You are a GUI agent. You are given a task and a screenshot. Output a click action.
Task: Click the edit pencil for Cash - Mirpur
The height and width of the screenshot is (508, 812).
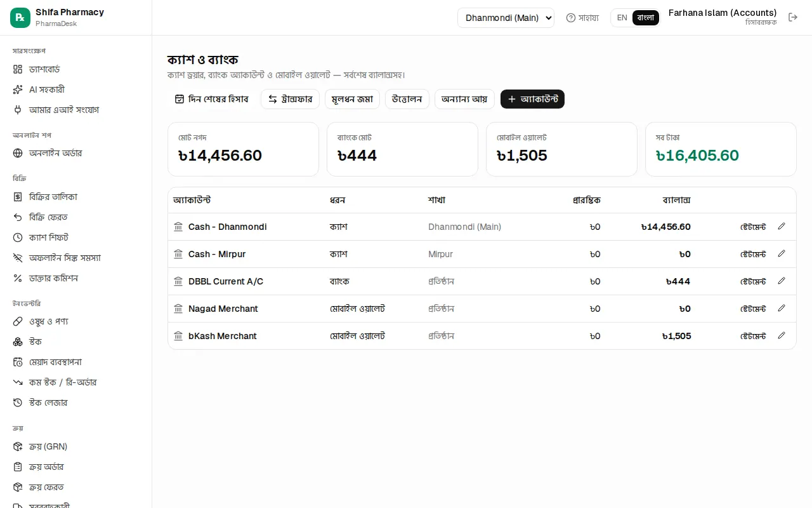[x=782, y=253]
